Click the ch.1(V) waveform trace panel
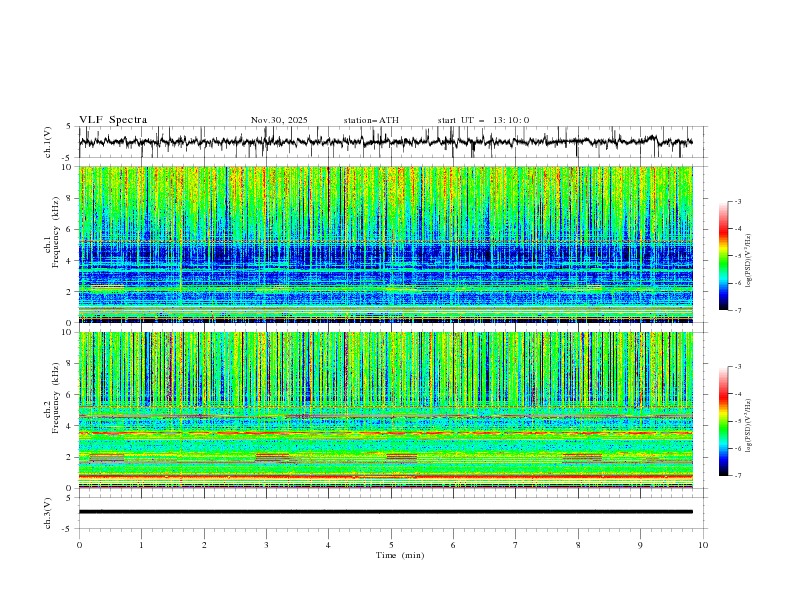 coord(390,142)
